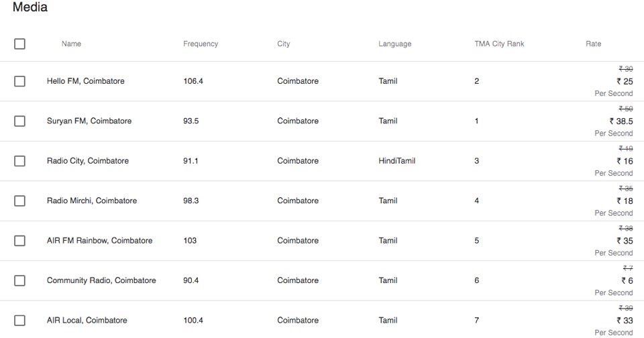644x338 pixels.
Task: Open Suryan FM, Coimbatore station name
Action: tap(89, 121)
